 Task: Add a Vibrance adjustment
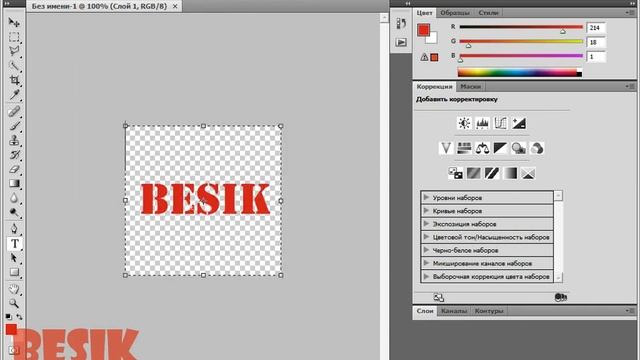tap(446, 148)
